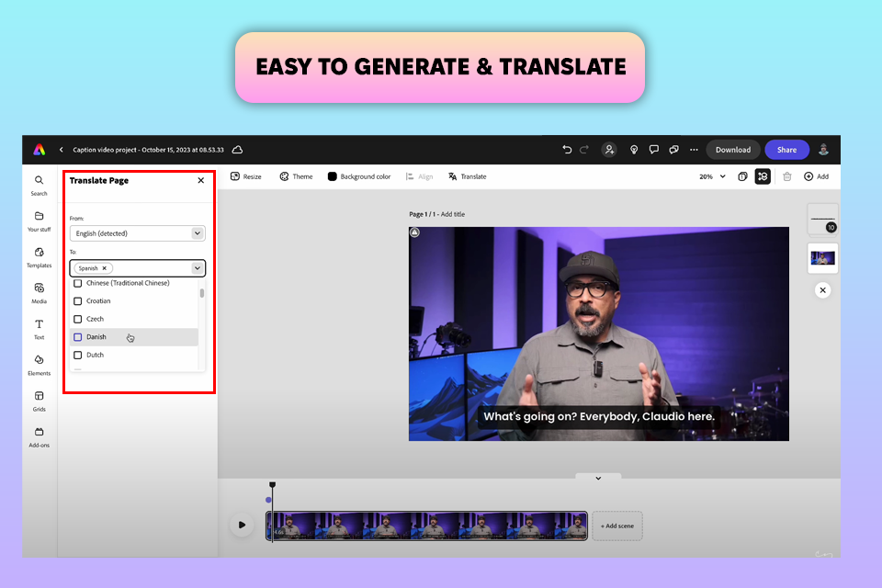Open the To language dropdown arrow
Screen dimensions: 882x588
(197, 268)
